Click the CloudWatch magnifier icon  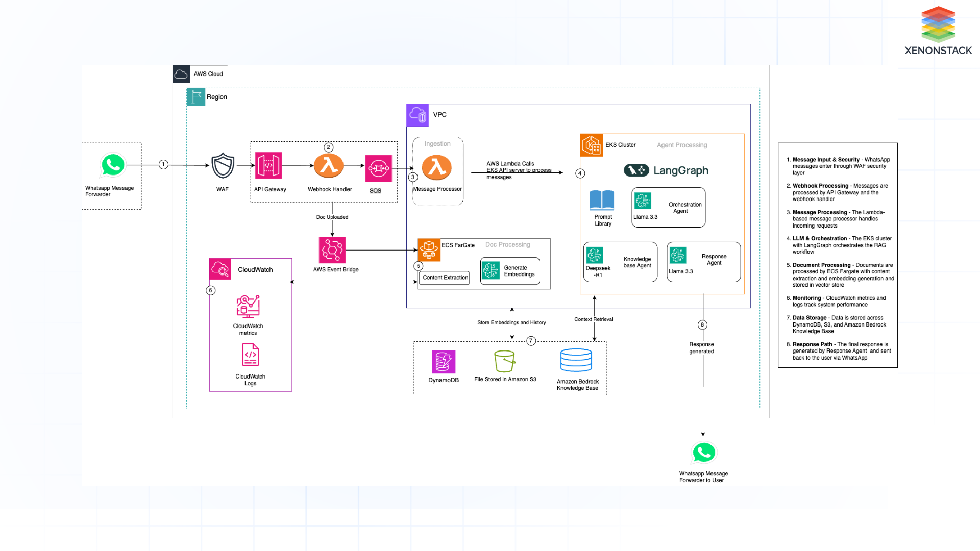[219, 269]
